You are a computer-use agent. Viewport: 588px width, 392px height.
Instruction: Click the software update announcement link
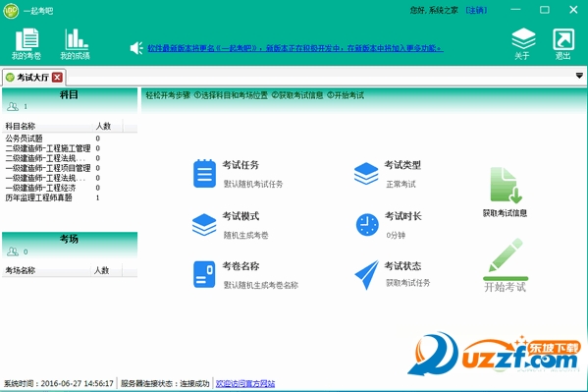[295, 48]
